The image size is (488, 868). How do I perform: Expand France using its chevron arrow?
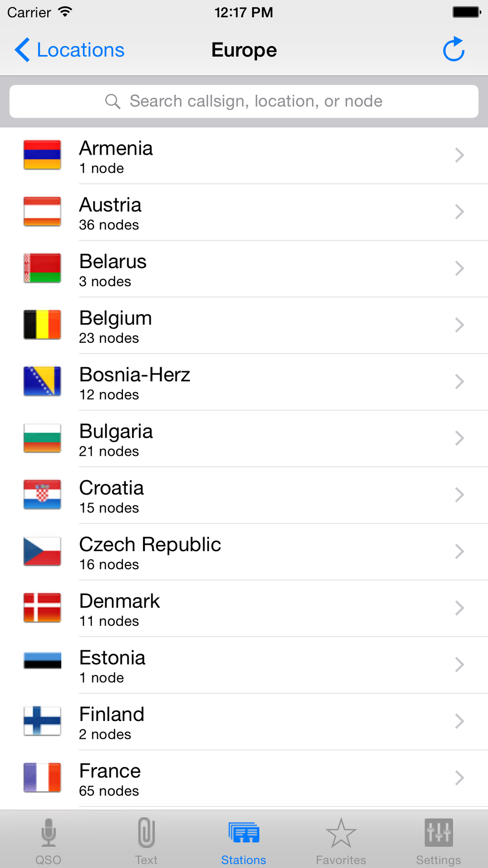coord(459,778)
